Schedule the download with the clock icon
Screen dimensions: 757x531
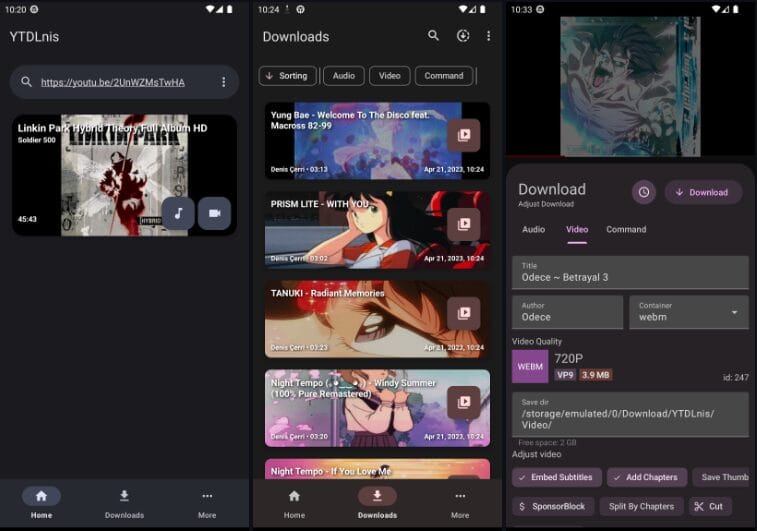[x=644, y=192]
